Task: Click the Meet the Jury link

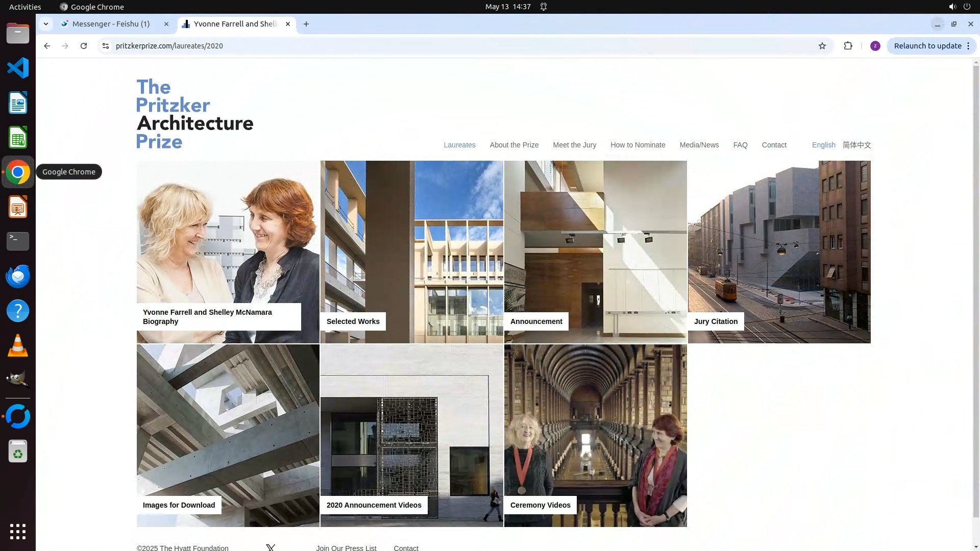Action: click(x=574, y=145)
